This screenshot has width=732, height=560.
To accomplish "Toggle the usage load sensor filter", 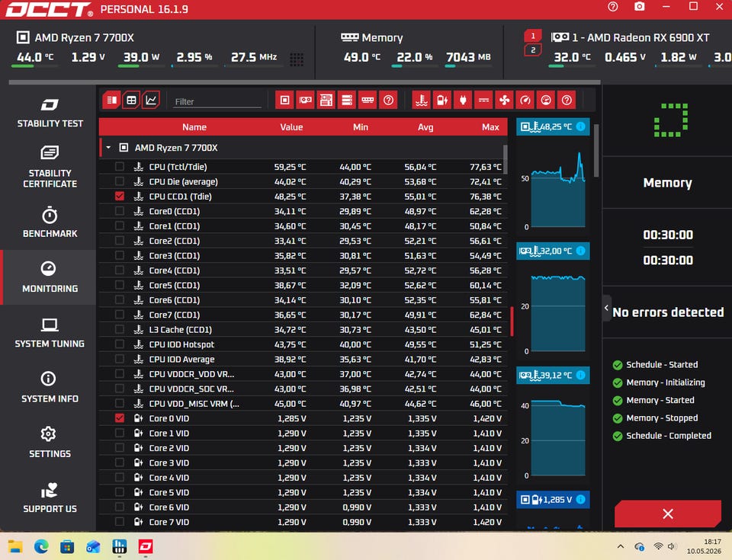I will [546, 100].
